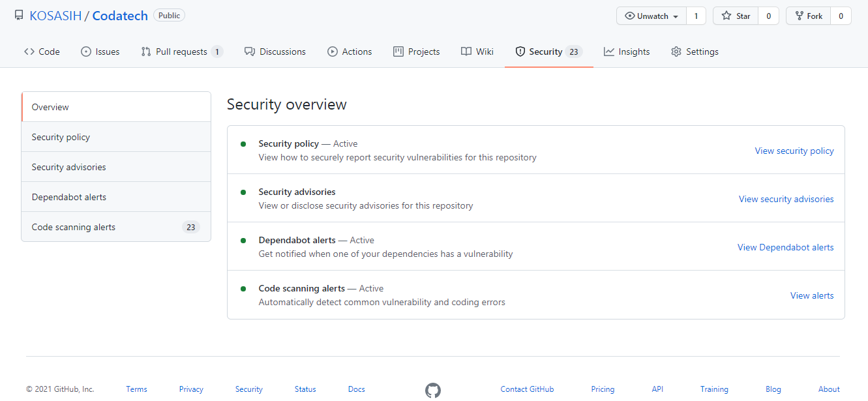Open the Terms footer link

[136, 389]
